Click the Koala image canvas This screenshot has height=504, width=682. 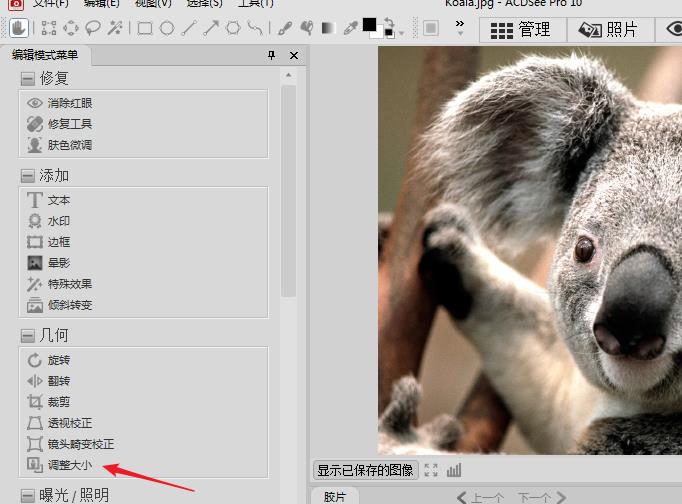[530, 250]
